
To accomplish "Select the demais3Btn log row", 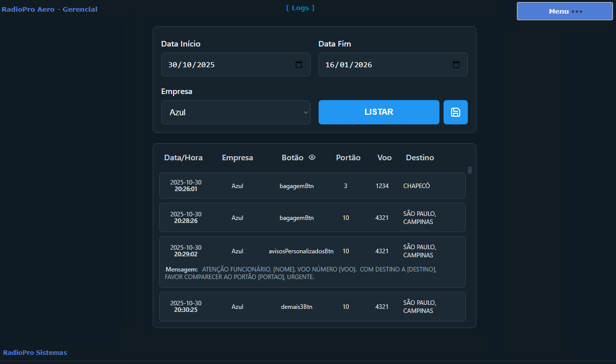I will [x=312, y=306].
